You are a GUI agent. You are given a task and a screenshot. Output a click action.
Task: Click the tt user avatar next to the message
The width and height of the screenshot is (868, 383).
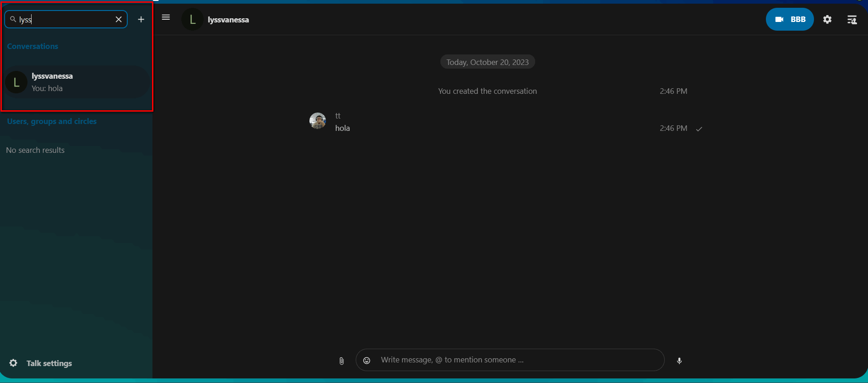[x=318, y=121]
